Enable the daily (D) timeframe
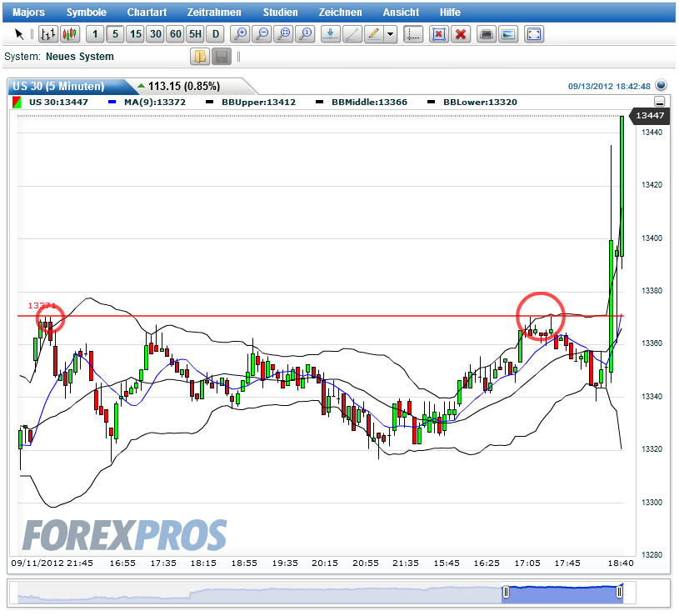 (215, 34)
